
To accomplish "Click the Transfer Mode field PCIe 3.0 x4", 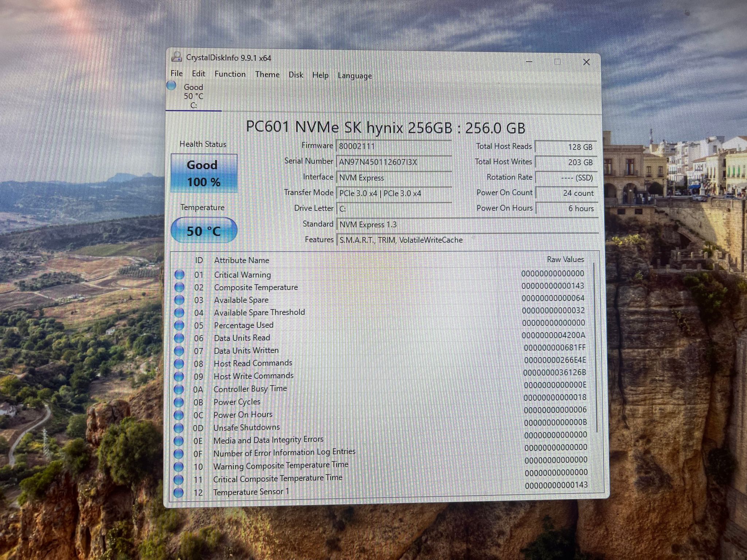I will [x=394, y=193].
